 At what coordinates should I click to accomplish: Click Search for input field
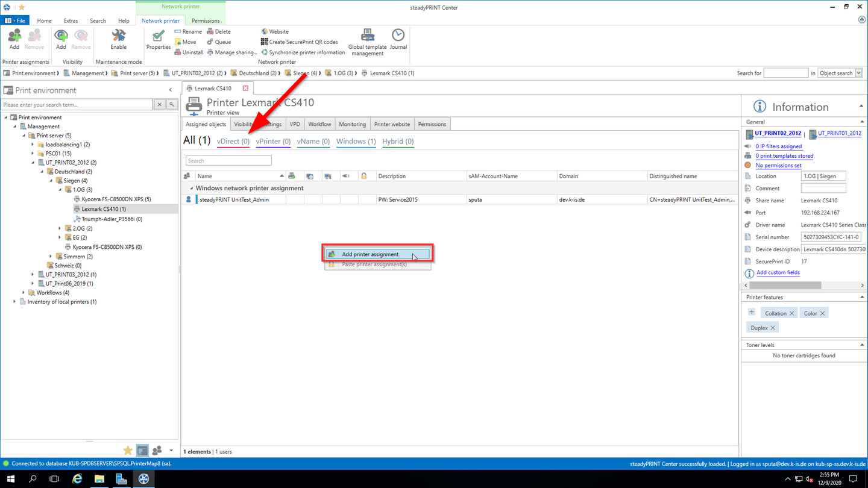point(785,73)
